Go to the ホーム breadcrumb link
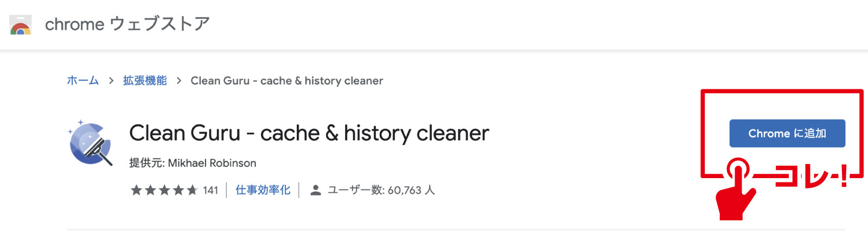This screenshot has height=242, width=868. point(82,81)
